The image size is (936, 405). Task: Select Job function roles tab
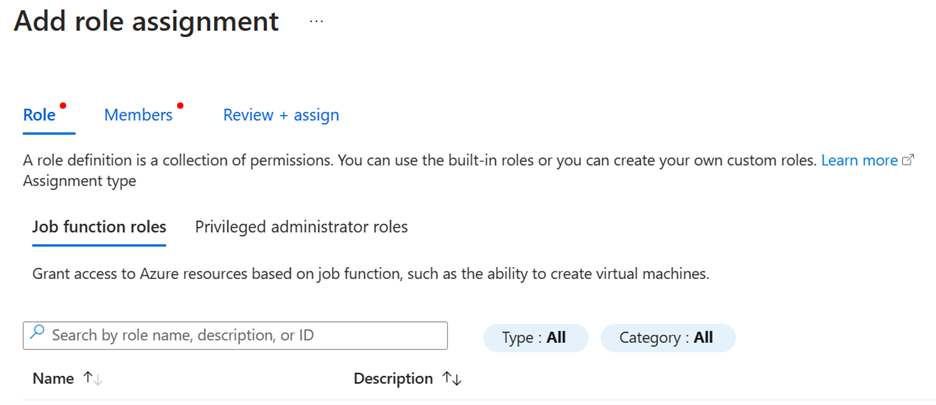click(99, 227)
